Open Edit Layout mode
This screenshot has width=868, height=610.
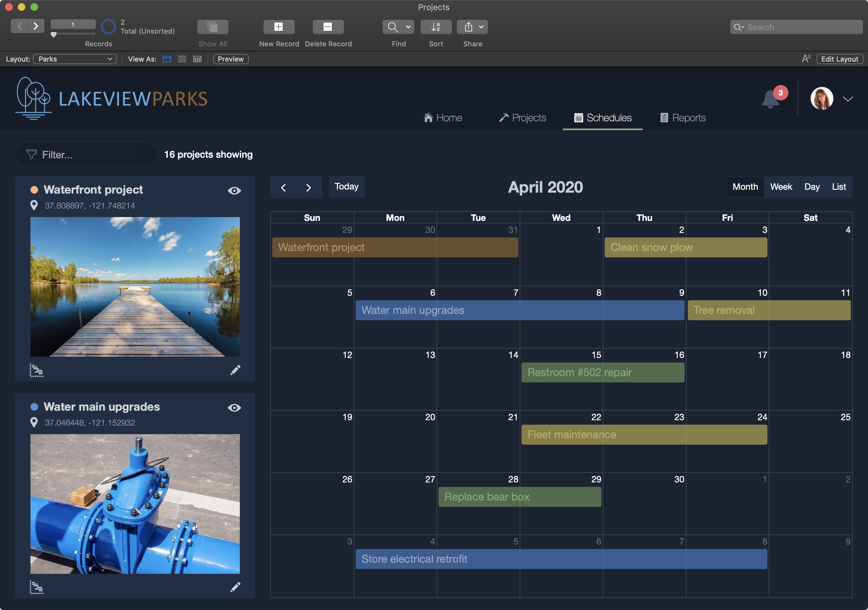point(839,59)
